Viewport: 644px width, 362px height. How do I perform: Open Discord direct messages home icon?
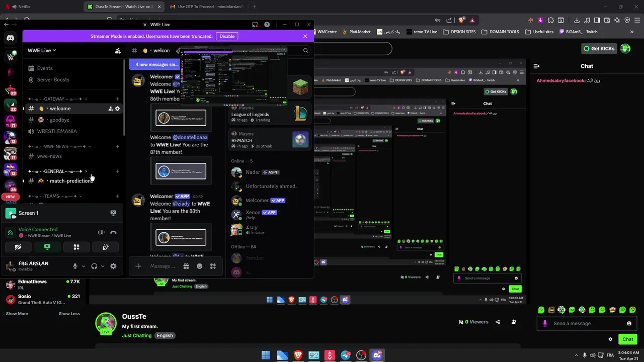point(11,38)
